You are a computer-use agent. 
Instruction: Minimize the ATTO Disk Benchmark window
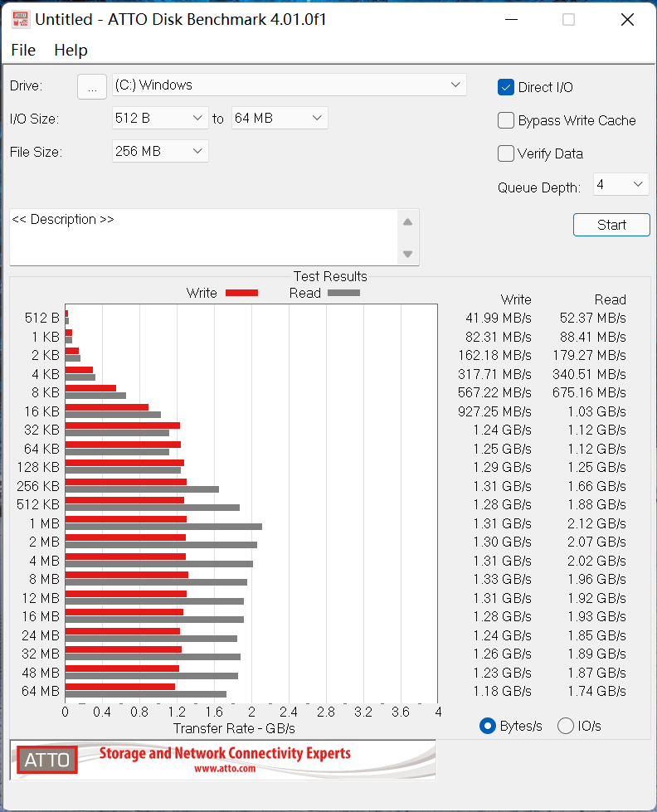tap(511, 20)
